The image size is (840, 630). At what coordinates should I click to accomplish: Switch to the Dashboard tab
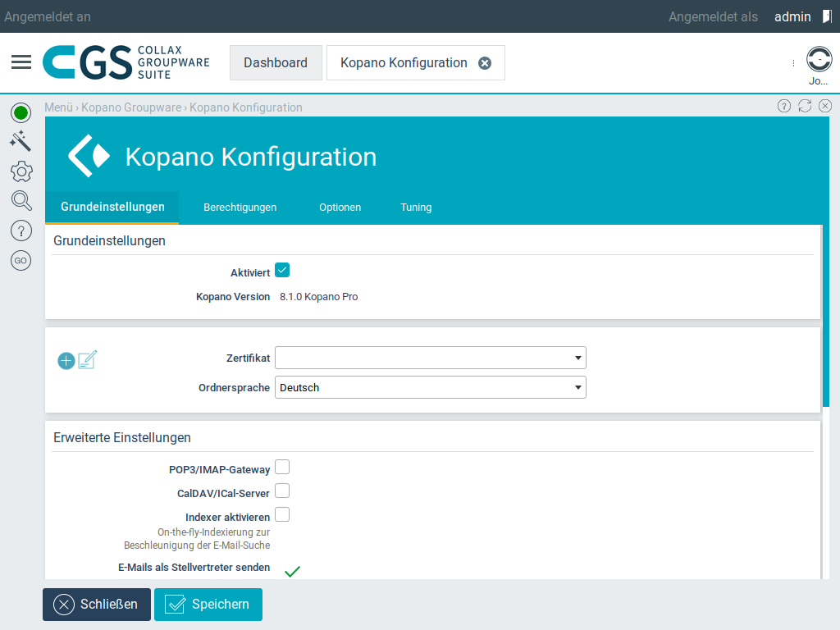coord(276,62)
